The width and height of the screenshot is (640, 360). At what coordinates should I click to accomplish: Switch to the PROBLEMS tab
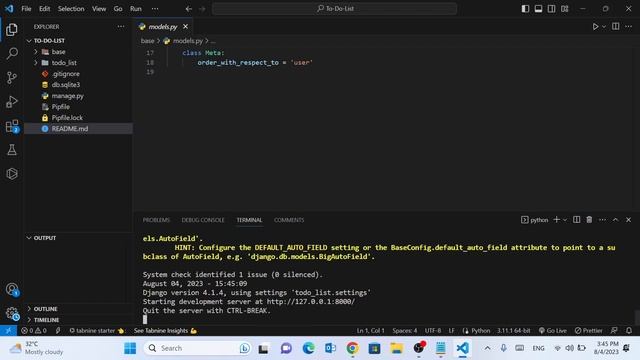tap(156, 220)
